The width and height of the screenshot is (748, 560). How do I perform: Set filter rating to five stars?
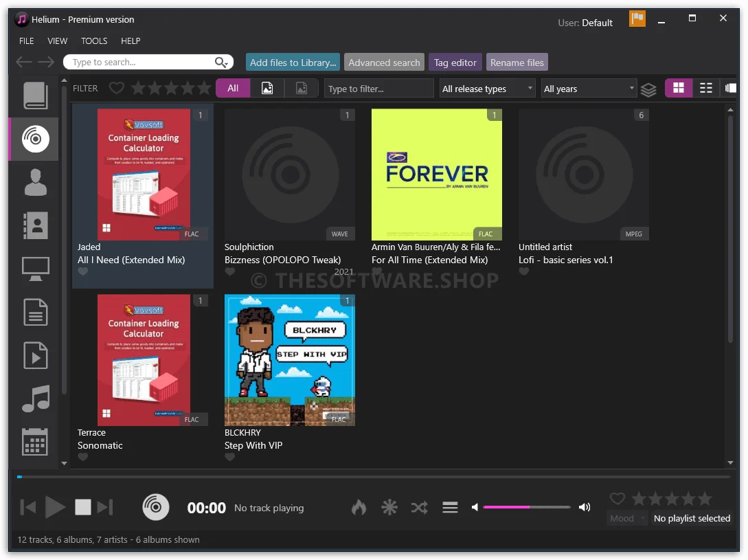[x=204, y=88]
